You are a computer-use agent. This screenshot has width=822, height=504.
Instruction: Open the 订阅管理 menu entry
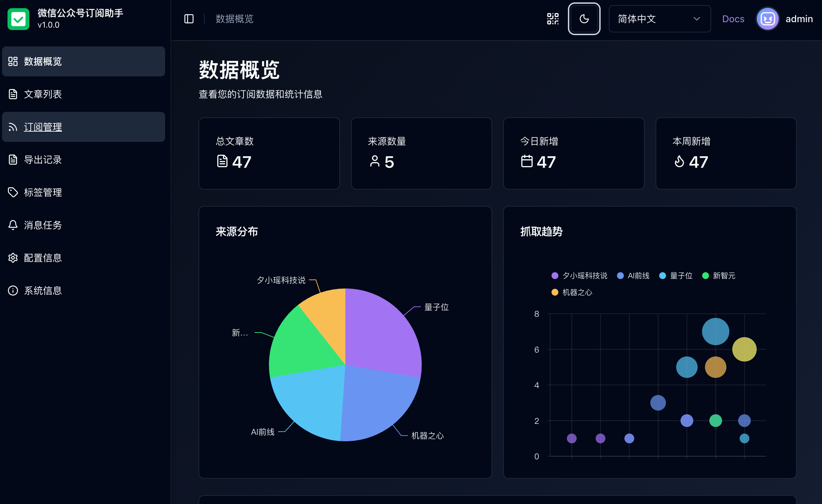click(x=43, y=127)
